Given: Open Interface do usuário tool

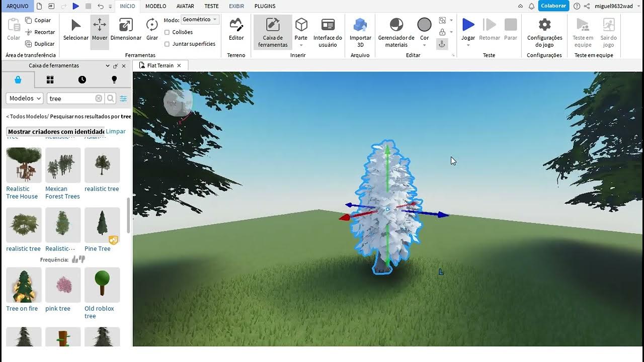Looking at the screenshot, I should tap(328, 32).
